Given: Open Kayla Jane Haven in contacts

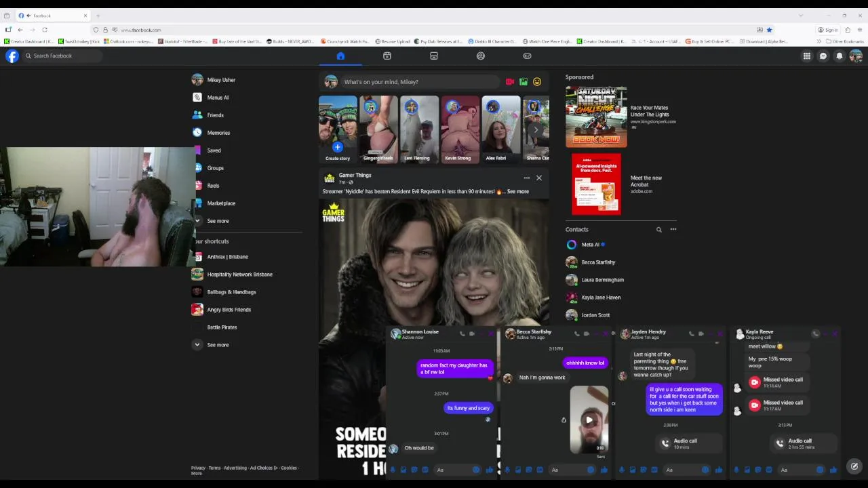Looking at the screenshot, I should tap(601, 298).
